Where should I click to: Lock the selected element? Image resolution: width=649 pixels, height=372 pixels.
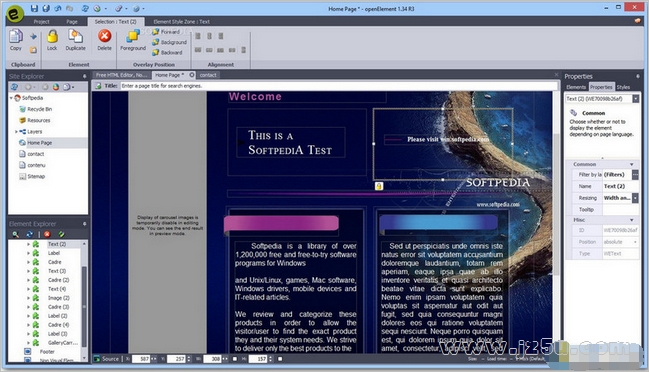click(x=52, y=40)
